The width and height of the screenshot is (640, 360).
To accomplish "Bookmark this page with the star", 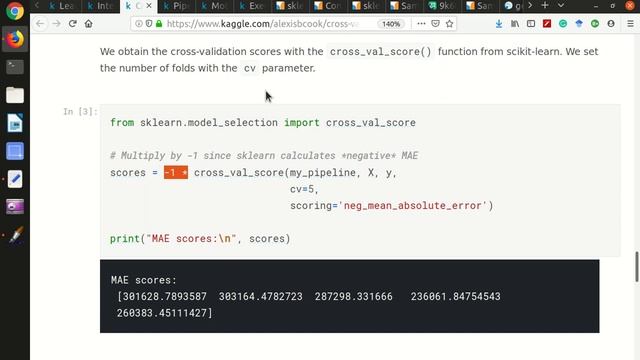I will pos(449,24).
